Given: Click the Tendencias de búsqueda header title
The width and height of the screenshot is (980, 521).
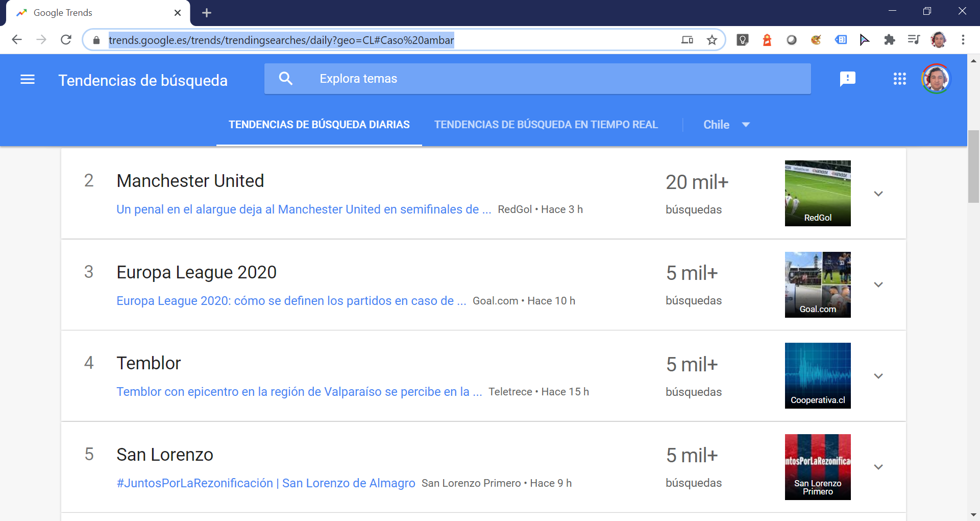Looking at the screenshot, I should pyautogui.click(x=143, y=80).
